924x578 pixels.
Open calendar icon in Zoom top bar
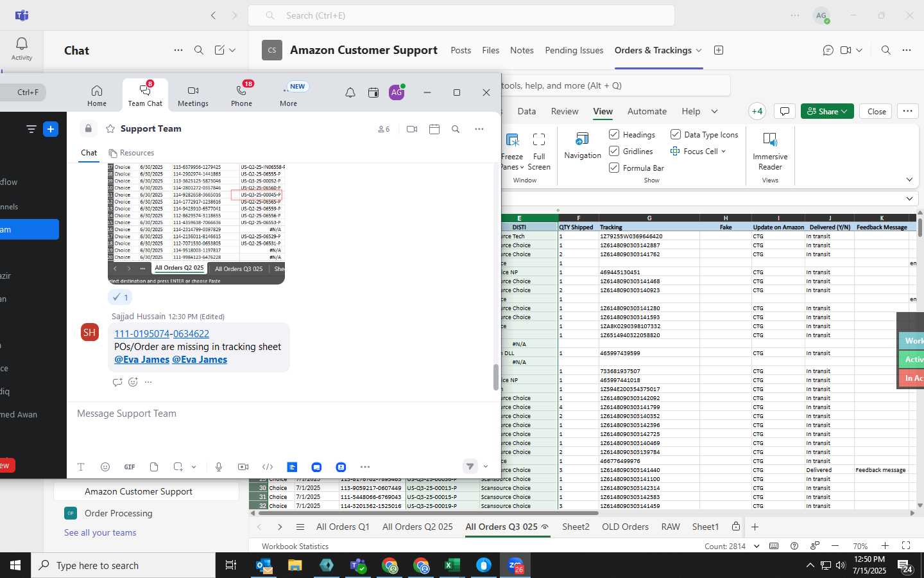pyautogui.click(x=373, y=92)
